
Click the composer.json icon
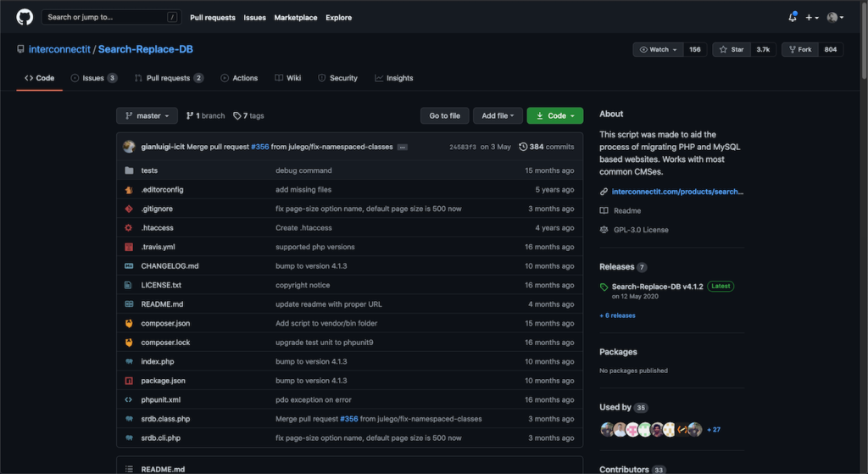[129, 323]
